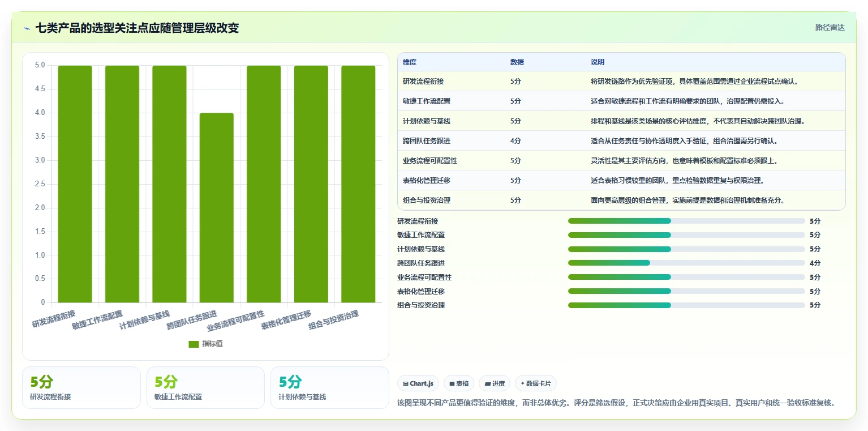The height and width of the screenshot is (431, 868).
Task: Click the 表格化管理迁移 progress bar
Action: click(x=686, y=291)
